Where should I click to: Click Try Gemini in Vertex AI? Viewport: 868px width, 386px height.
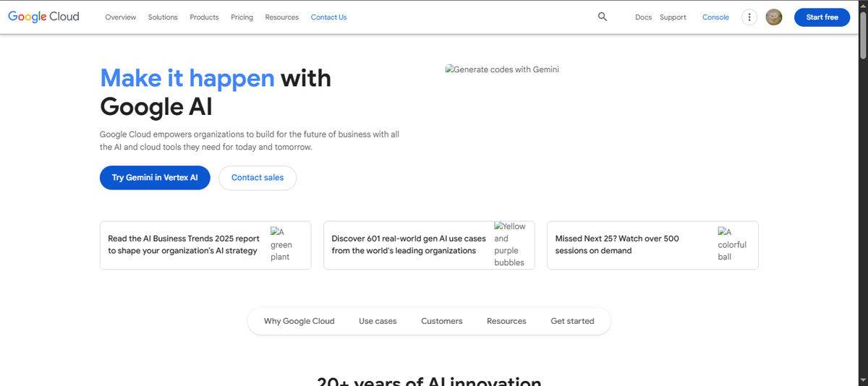155,178
